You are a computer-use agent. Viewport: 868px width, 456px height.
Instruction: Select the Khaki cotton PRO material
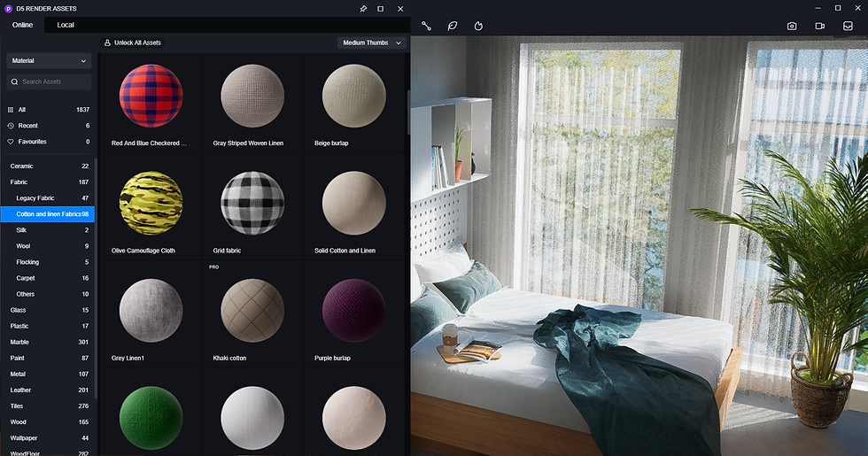pyautogui.click(x=252, y=311)
